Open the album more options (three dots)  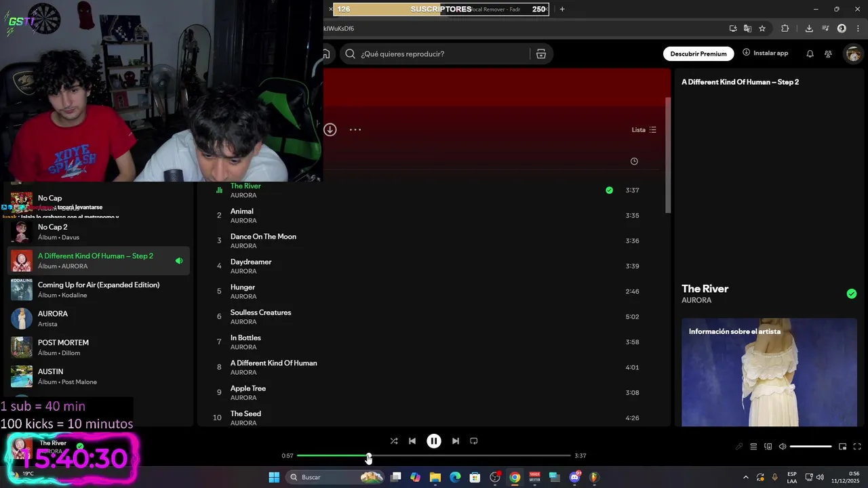click(x=355, y=129)
